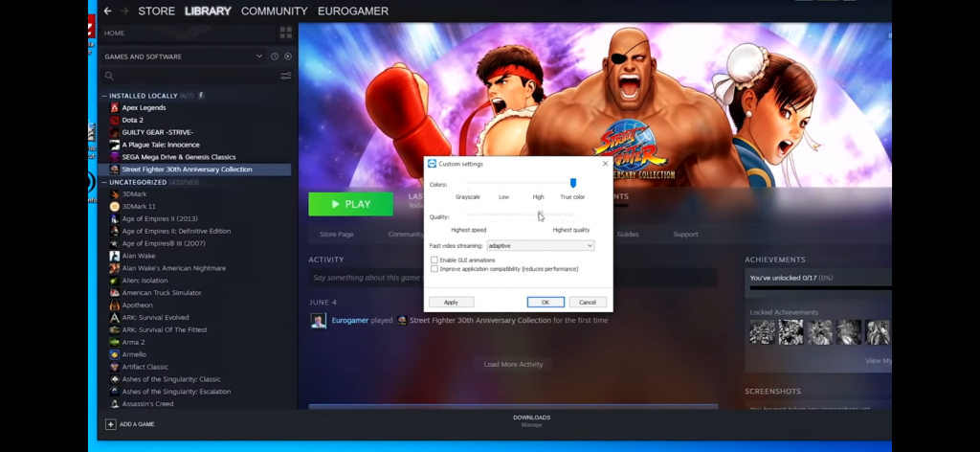980x452 pixels.
Task: Toggle ready-to-play filter icon
Action: tap(287, 56)
